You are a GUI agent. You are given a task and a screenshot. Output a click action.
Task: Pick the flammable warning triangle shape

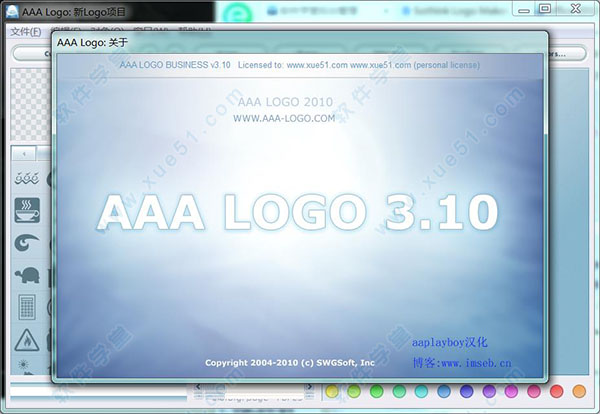click(x=27, y=340)
